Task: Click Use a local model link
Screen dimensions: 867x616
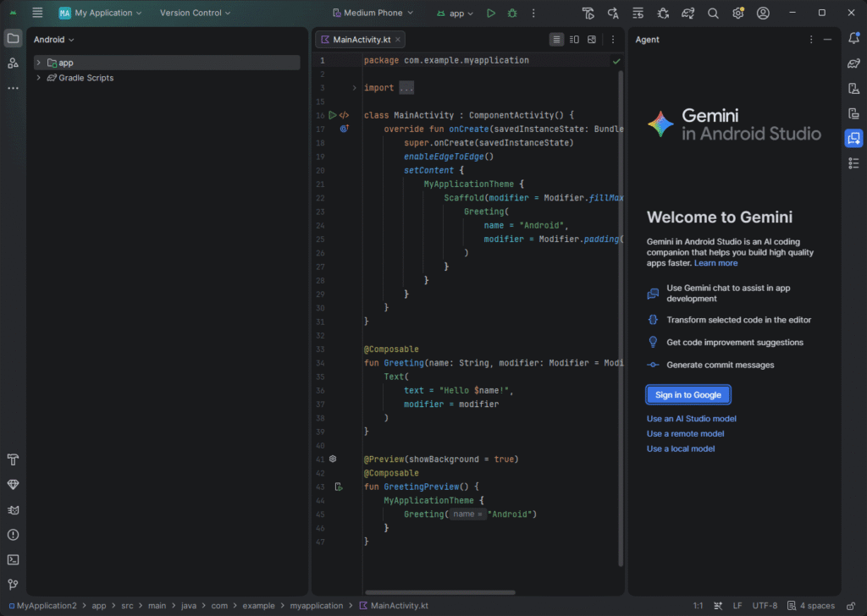Action: pos(681,448)
